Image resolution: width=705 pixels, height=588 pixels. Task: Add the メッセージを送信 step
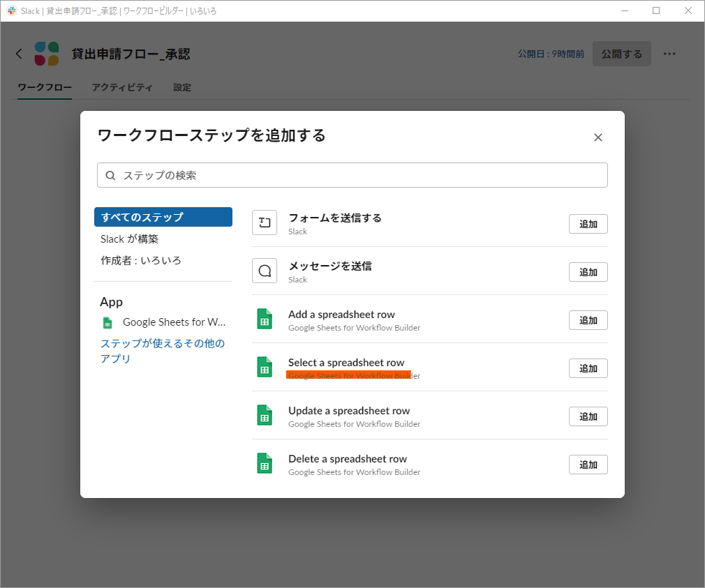(588, 272)
